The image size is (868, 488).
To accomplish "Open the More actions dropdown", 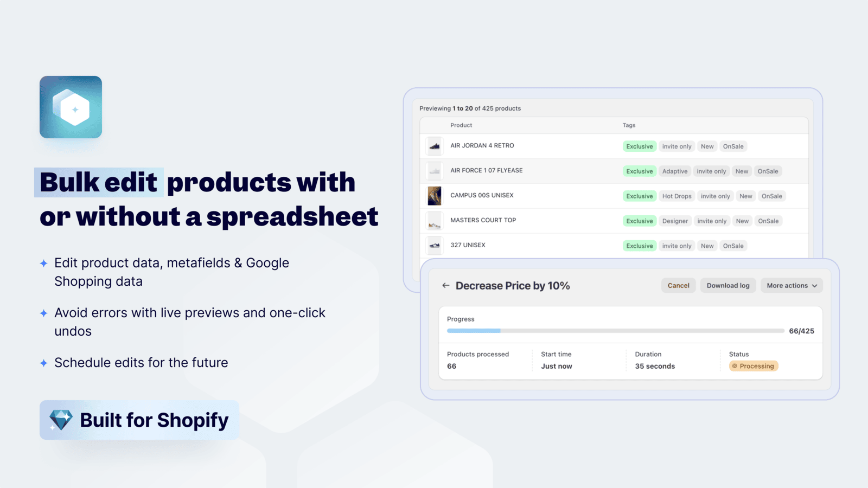I will click(x=792, y=285).
